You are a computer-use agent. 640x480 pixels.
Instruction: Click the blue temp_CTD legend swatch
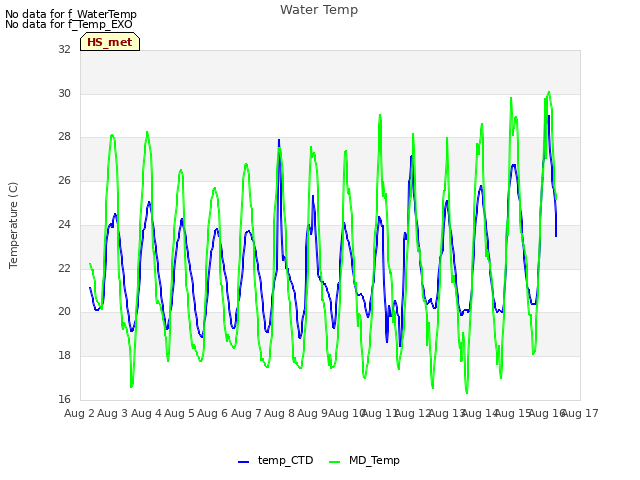click(x=243, y=462)
